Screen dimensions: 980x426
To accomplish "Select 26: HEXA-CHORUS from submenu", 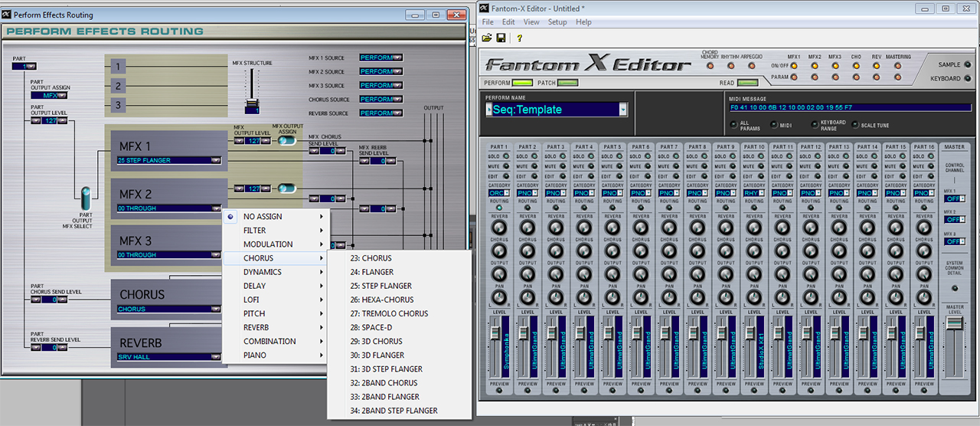I will tap(382, 300).
